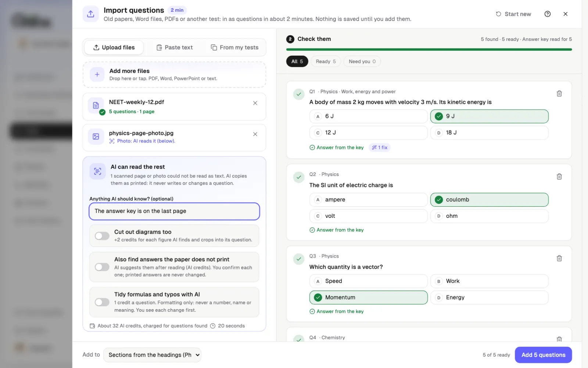Click the green check circle beside Q1

tap(299, 94)
